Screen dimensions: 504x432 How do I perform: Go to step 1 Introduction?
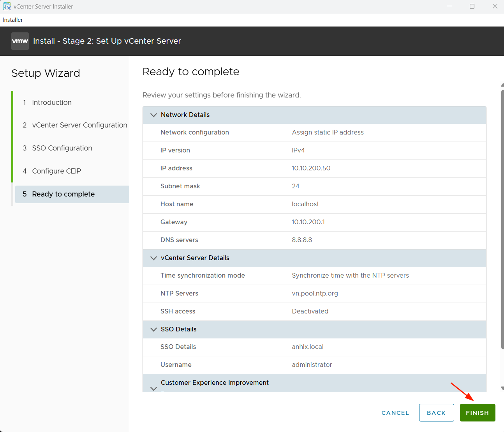52,103
